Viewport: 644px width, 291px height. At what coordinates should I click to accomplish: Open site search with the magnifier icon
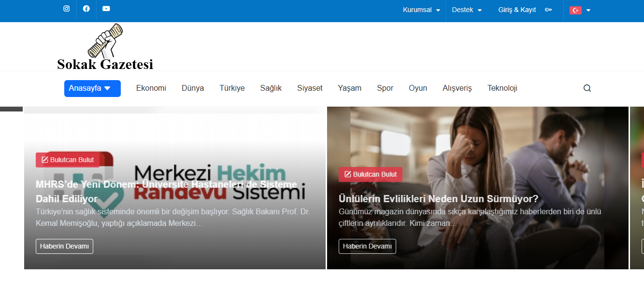[587, 88]
